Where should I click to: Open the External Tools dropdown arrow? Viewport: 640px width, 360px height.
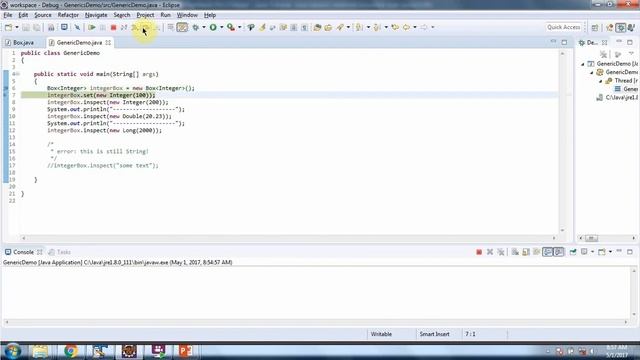240,27
